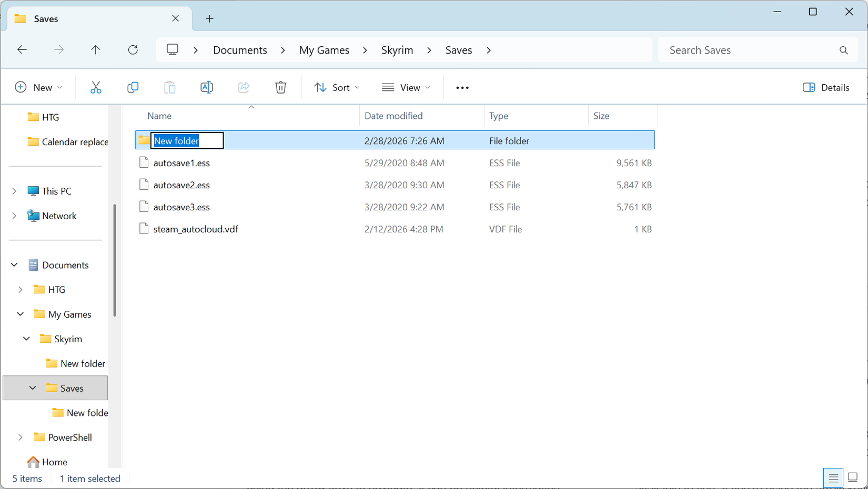Go to My Games via breadcrumb
Image resolution: width=868 pixels, height=489 pixels.
[x=324, y=50]
